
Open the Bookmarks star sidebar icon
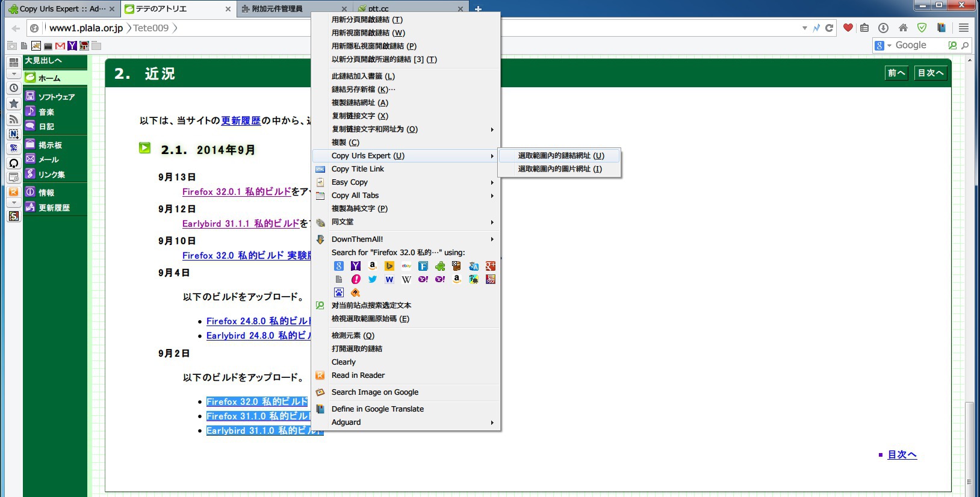[13, 103]
